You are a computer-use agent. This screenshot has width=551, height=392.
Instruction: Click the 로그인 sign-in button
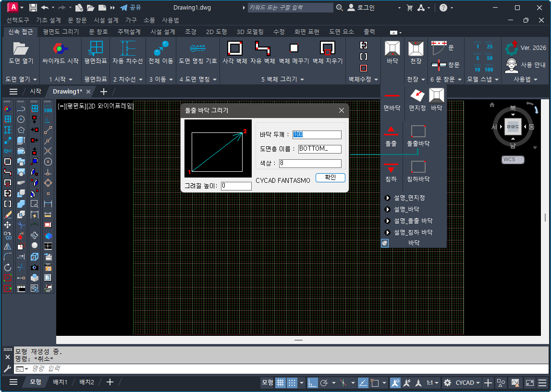[362, 8]
